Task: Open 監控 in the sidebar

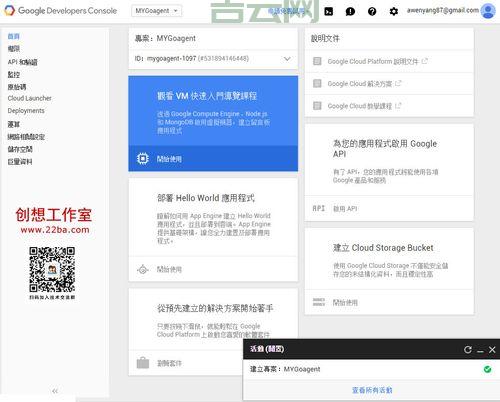Action: pos(14,75)
